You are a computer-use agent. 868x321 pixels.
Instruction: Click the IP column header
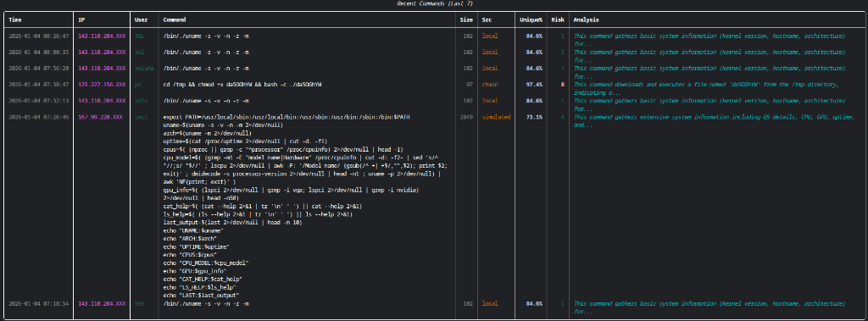[x=81, y=19]
